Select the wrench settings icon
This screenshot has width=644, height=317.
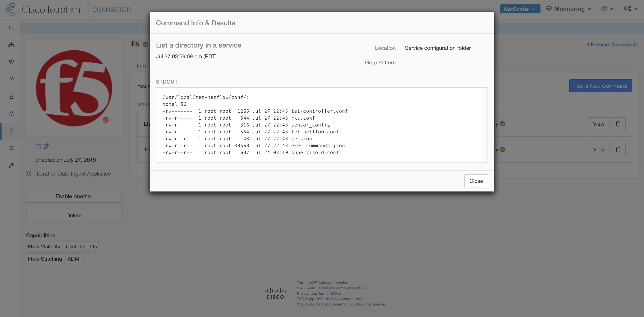pos(11,165)
